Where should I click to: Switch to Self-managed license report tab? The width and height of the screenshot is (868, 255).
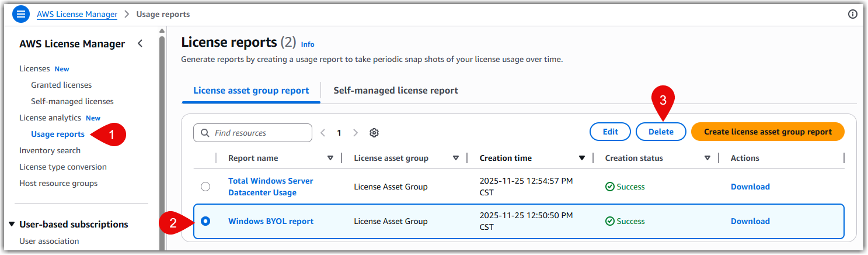tap(396, 91)
